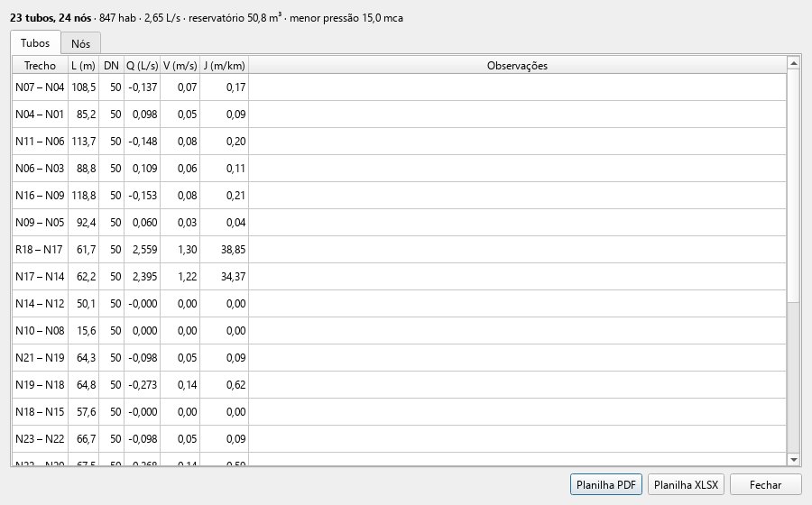Click velocity cell 1,30
Screen dimensions: 812x505
[180, 250]
